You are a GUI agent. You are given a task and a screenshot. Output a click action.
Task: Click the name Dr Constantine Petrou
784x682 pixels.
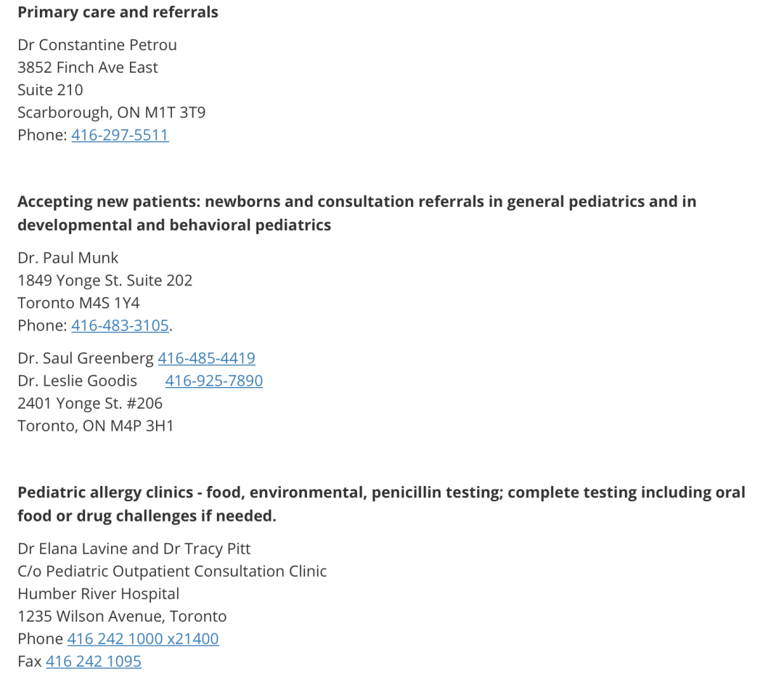coord(97,45)
